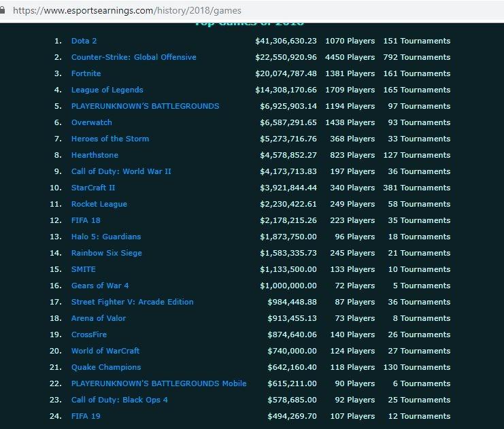Image resolution: width=504 pixels, height=429 pixels.
Task: Click rank number 10. beside StarCraft II
Action: click(56, 188)
